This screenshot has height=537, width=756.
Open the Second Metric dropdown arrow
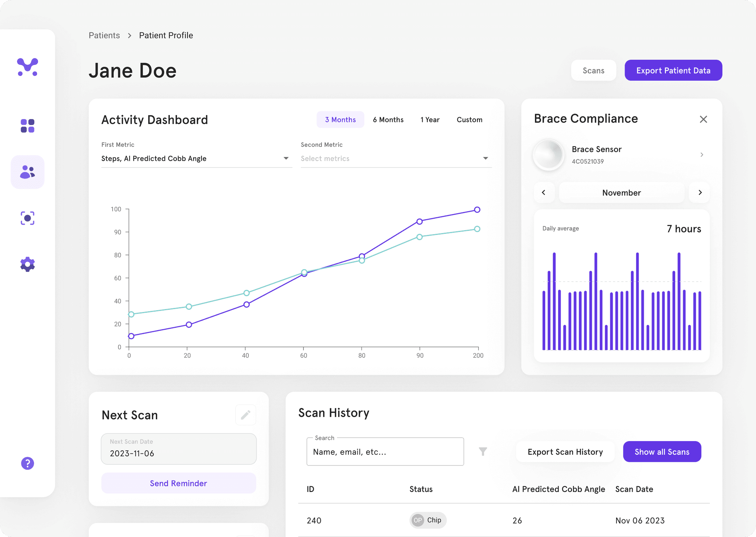485,158
